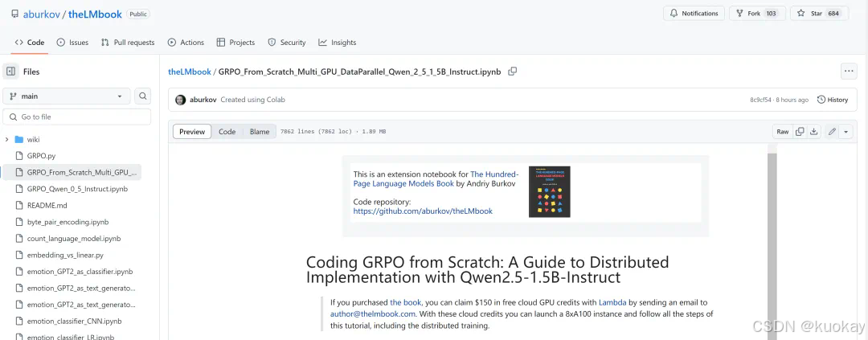Select GRPO_From_Scratch_Multi_GPU file in tree
This screenshot has width=868, height=340.
[72, 172]
